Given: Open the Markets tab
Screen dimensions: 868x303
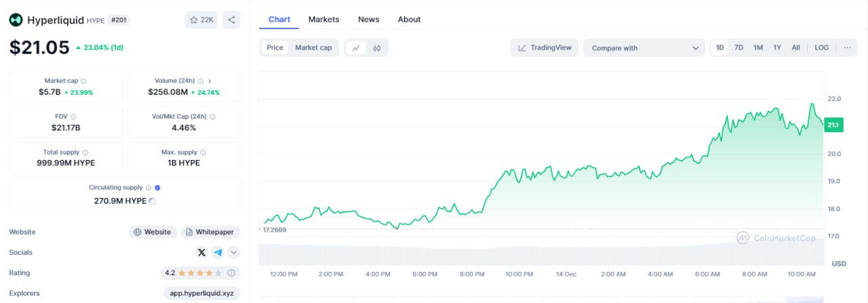Looking at the screenshot, I should [323, 19].
